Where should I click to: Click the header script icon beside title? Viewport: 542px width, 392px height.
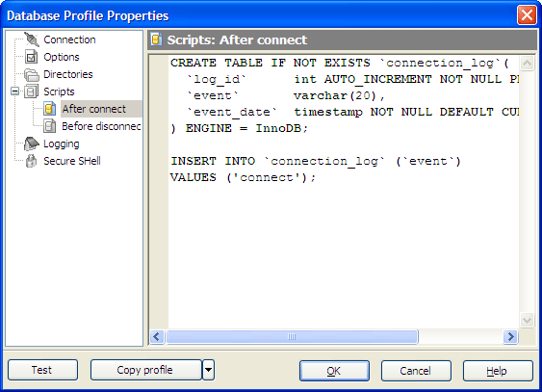click(157, 39)
